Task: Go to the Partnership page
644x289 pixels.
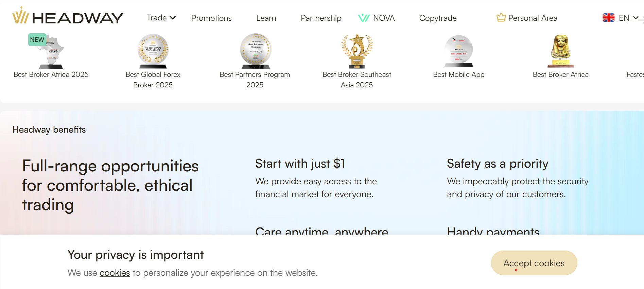Action: (x=321, y=18)
